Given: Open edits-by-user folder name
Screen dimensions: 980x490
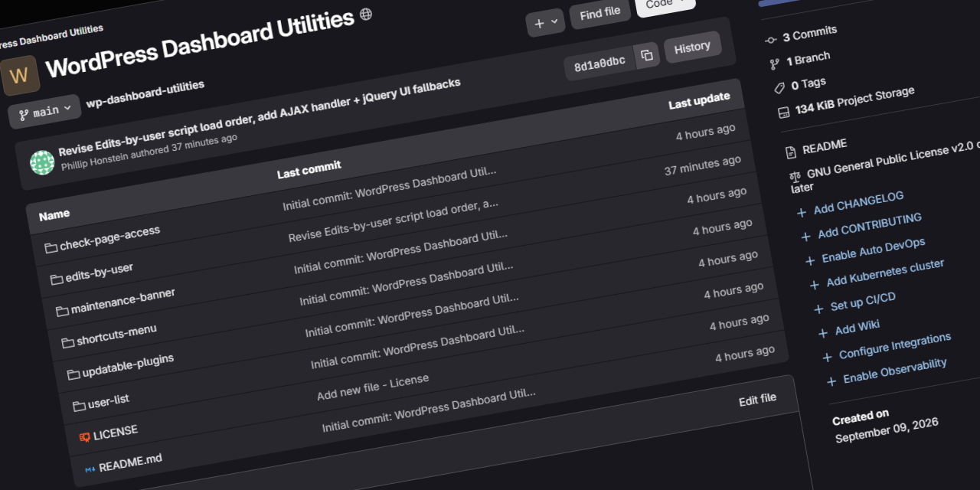Looking at the screenshot, I should click(x=100, y=273).
